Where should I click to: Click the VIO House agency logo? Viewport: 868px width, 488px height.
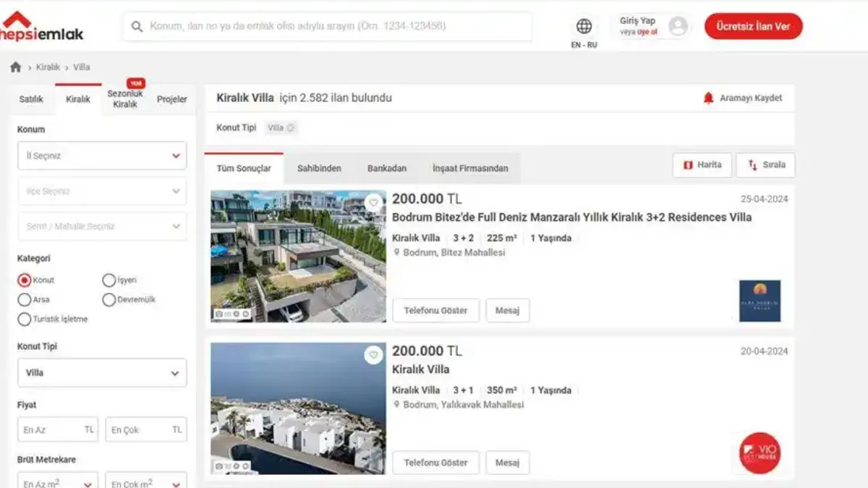[759, 453]
